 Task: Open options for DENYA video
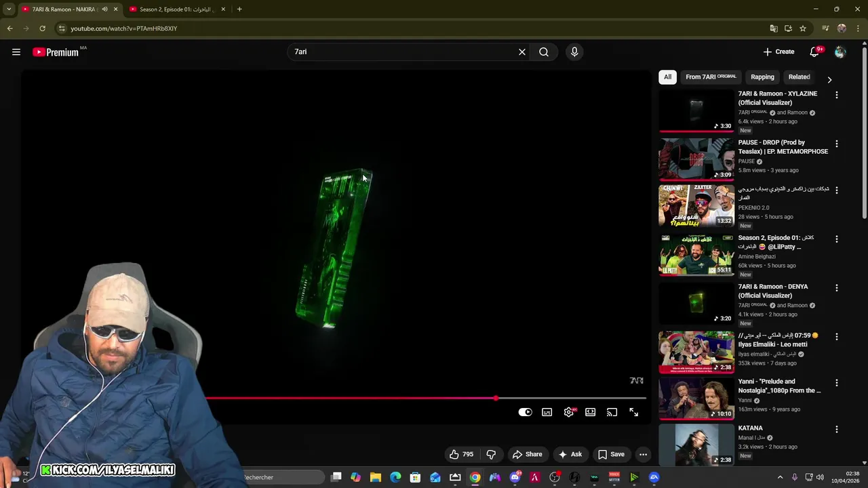(x=837, y=288)
